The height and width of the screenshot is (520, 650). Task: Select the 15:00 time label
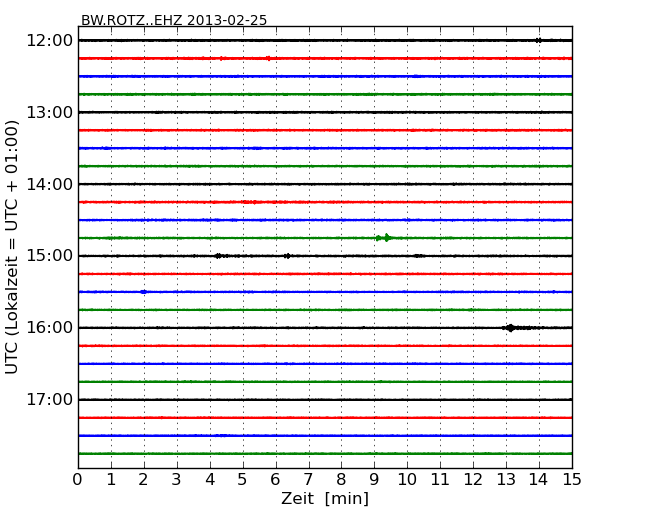pos(49,256)
